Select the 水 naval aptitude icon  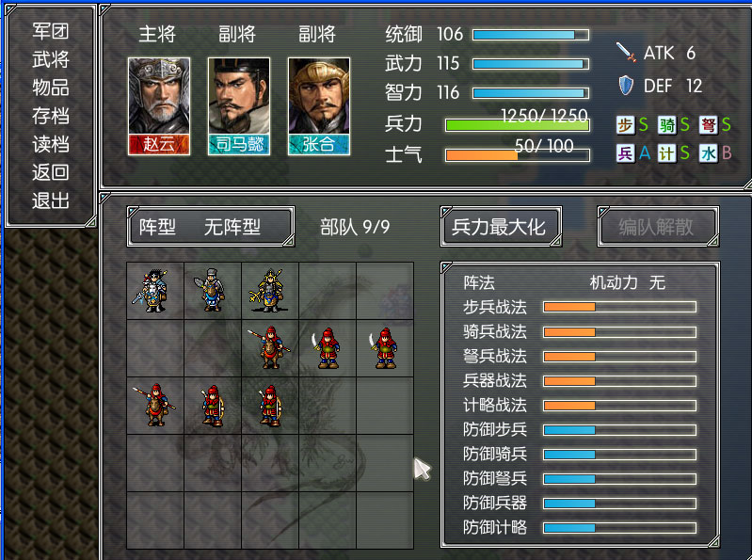pyautogui.click(x=708, y=153)
